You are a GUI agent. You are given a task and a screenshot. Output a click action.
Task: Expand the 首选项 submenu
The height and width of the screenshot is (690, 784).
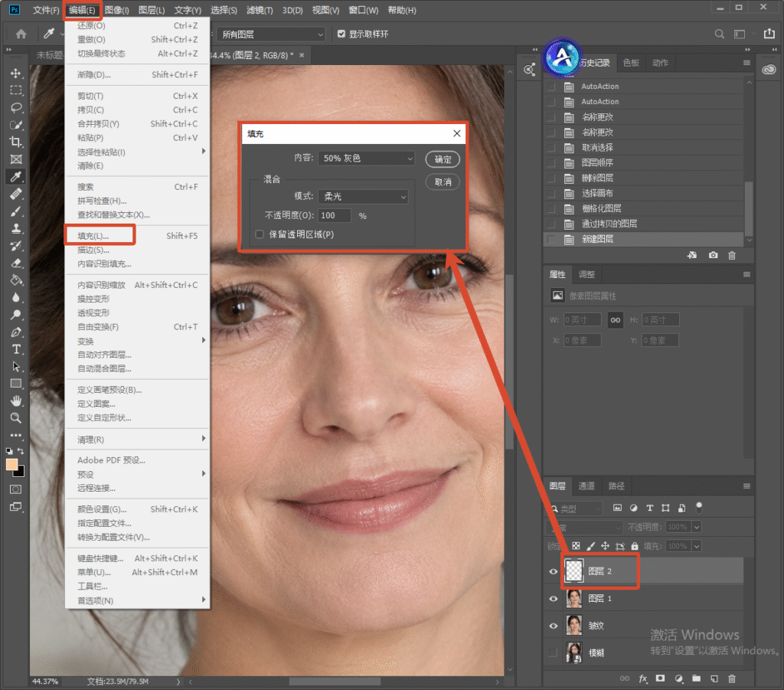coord(138,600)
